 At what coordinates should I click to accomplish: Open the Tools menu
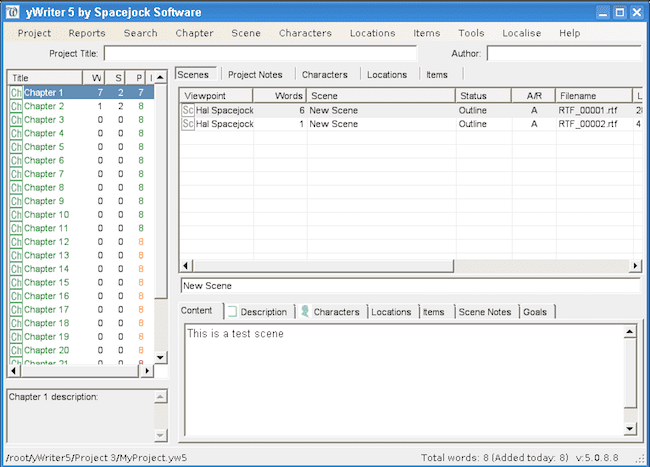point(471,33)
